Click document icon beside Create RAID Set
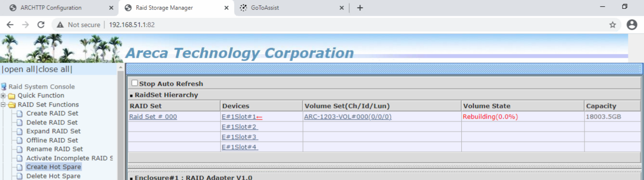 (19, 114)
